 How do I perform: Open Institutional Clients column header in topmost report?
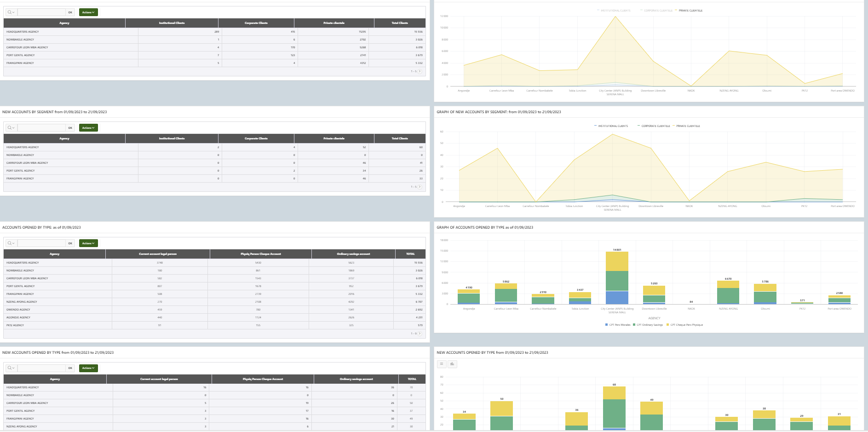(172, 23)
